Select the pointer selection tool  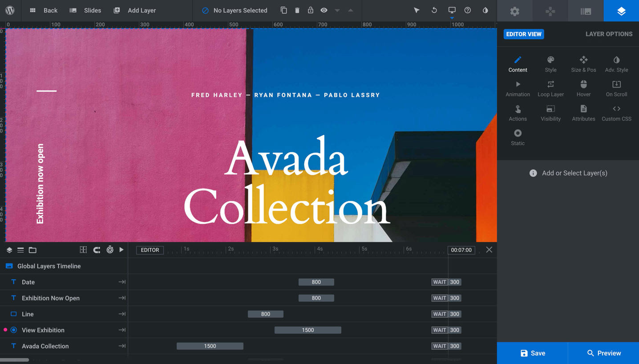click(x=417, y=10)
